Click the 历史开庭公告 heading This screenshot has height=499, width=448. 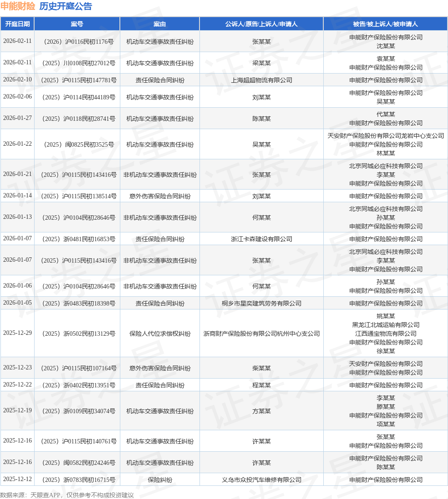(x=66, y=6)
